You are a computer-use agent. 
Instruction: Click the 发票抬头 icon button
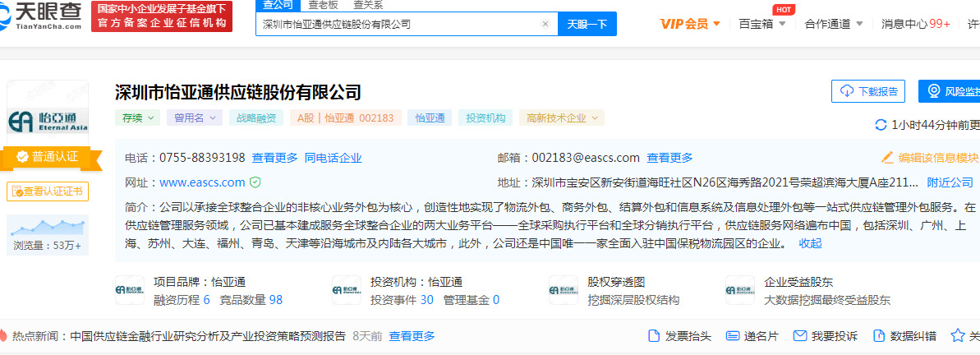click(x=679, y=335)
